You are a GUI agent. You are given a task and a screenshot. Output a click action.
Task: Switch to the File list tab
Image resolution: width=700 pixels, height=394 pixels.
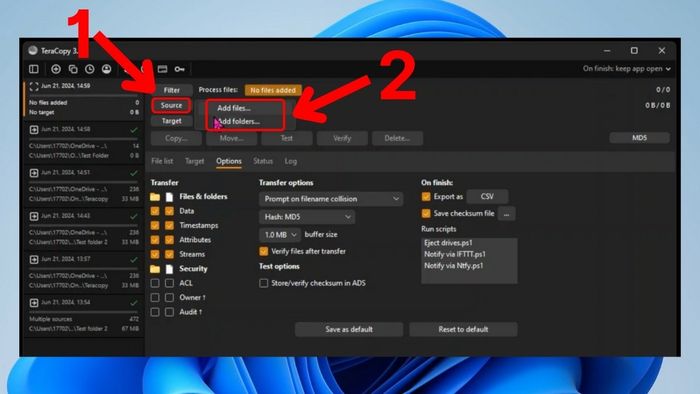(162, 161)
